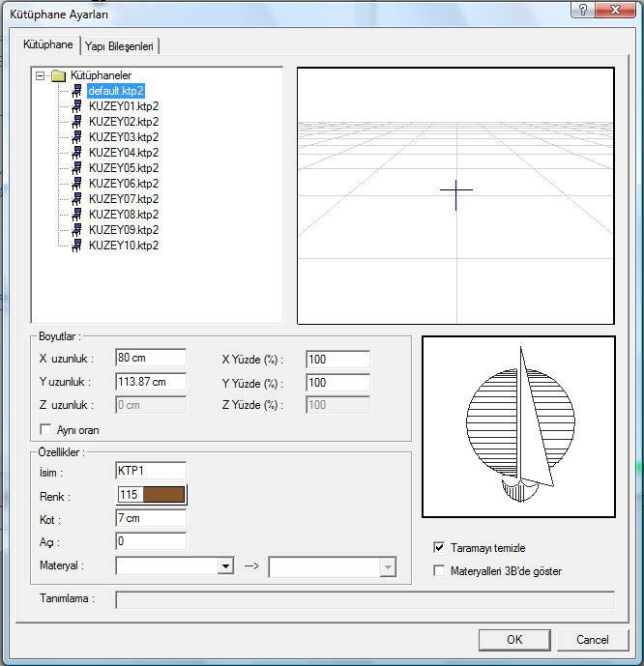The height and width of the screenshot is (666, 644).
Task: Click the chair icon beside KUZEY02.ktp2
Action: click(x=77, y=122)
